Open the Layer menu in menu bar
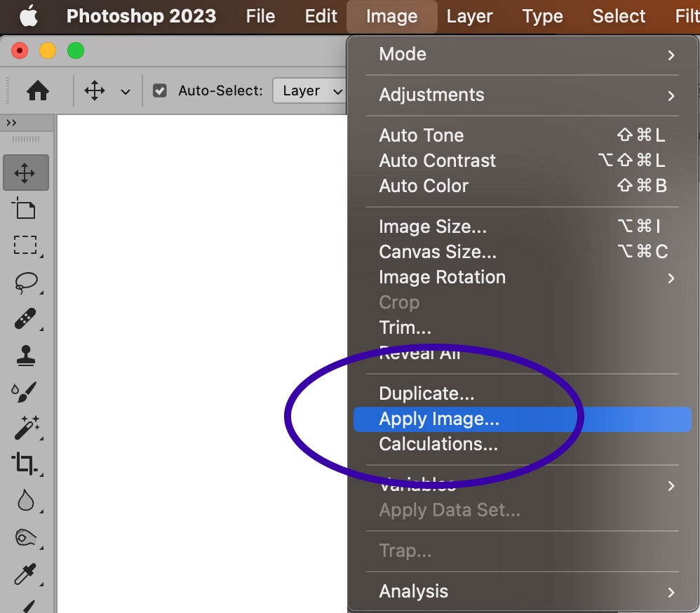 click(x=471, y=16)
